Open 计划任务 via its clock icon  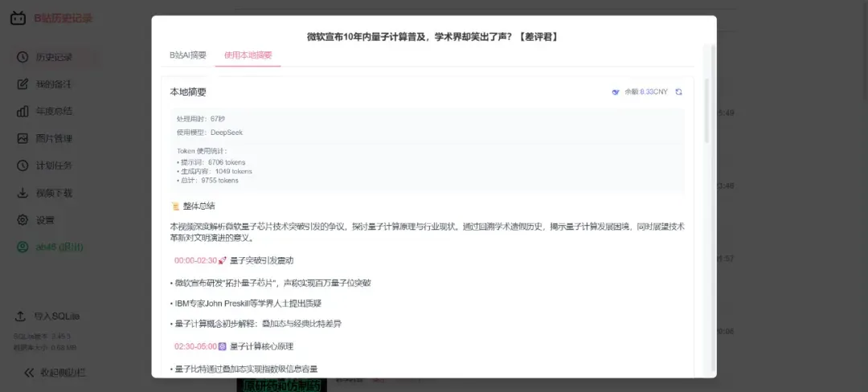click(23, 165)
